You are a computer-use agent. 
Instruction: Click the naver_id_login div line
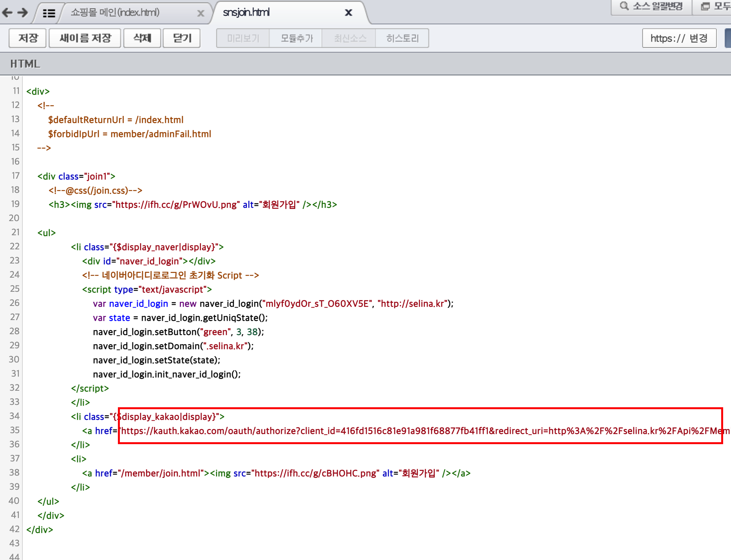[x=149, y=261]
